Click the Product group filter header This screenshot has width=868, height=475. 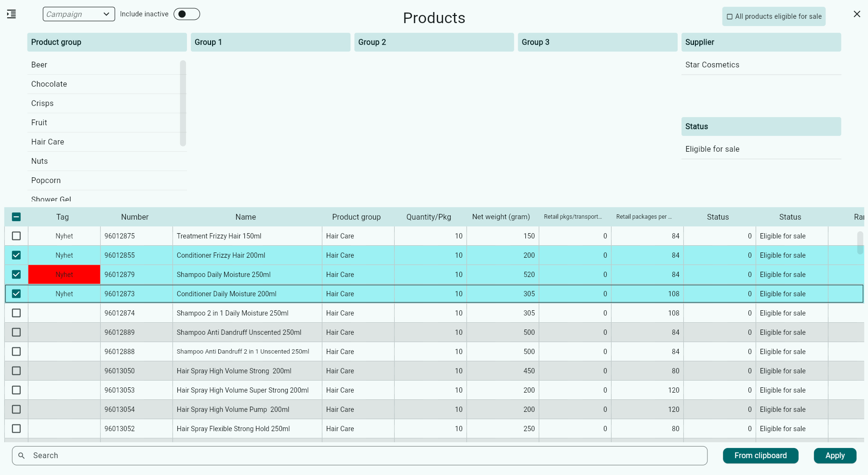tap(107, 42)
